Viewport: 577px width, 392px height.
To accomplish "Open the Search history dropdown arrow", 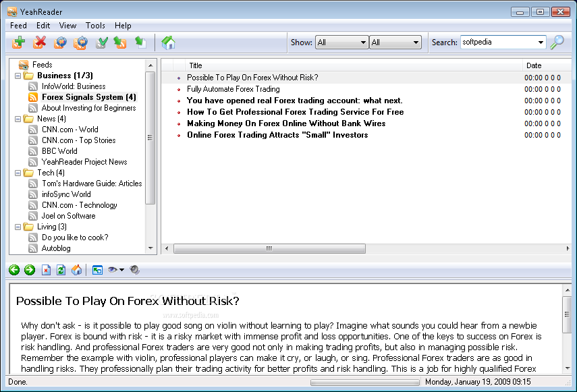I will 541,43.
